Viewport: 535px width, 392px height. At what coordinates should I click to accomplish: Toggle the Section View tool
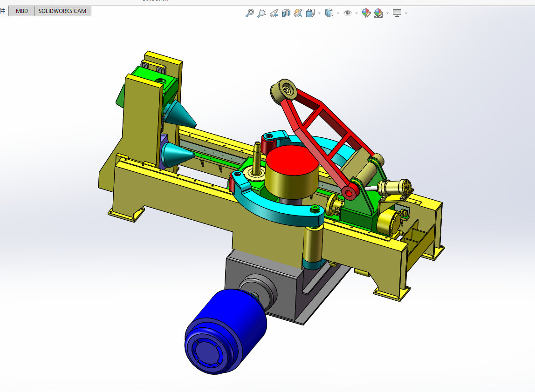click(286, 14)
